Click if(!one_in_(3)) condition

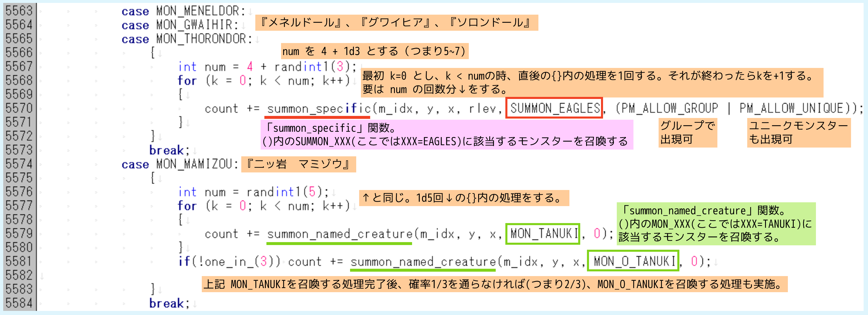229,261
